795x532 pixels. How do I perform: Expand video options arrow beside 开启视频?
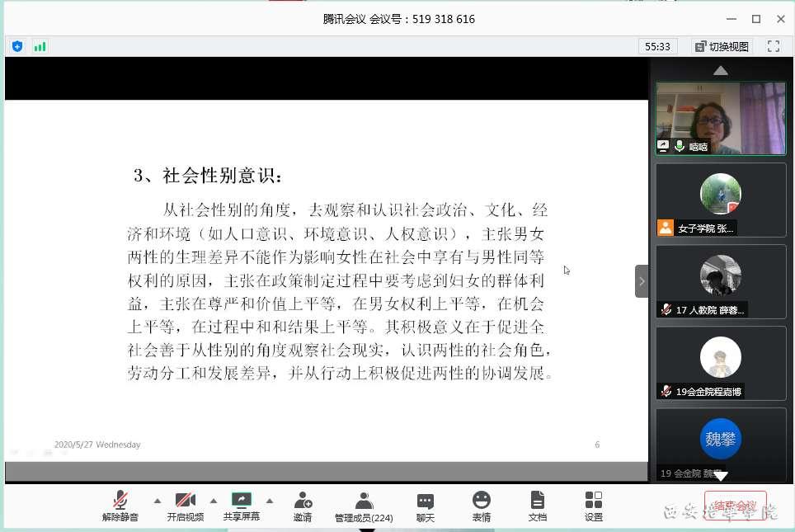[x=214, y=501]
